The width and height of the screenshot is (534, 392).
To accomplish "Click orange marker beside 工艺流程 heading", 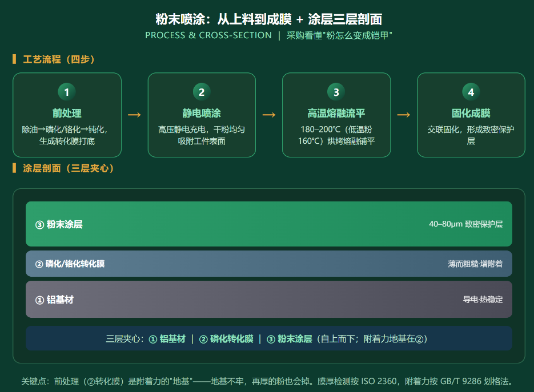I will (x=14, y=59).
